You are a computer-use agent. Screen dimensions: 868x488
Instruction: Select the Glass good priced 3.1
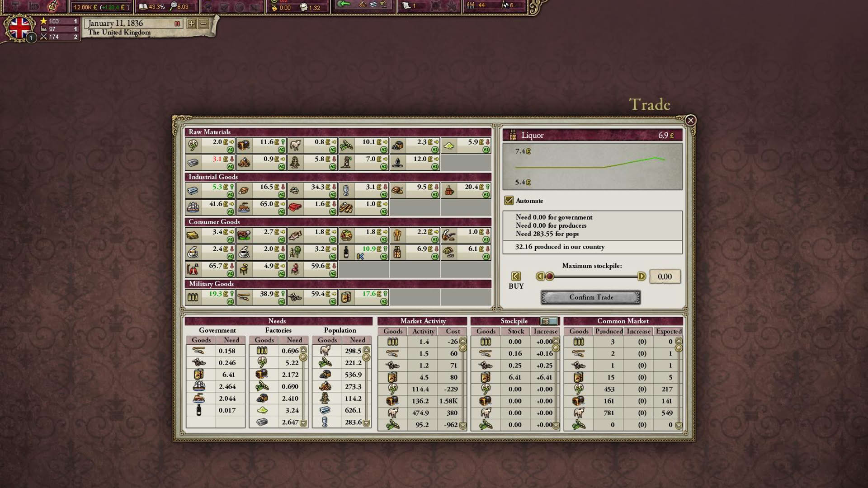pyautogui.click(x=363, y=190)
